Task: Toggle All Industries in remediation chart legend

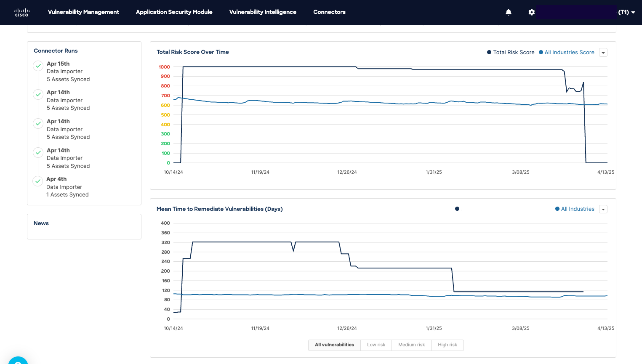Action: [x=575, y=209]
